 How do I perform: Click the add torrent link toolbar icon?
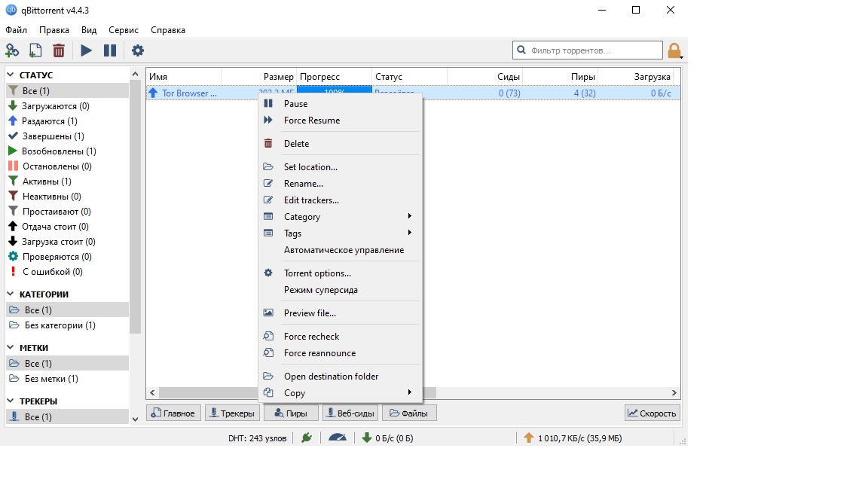pyautogui.click(x=12, y=50)
